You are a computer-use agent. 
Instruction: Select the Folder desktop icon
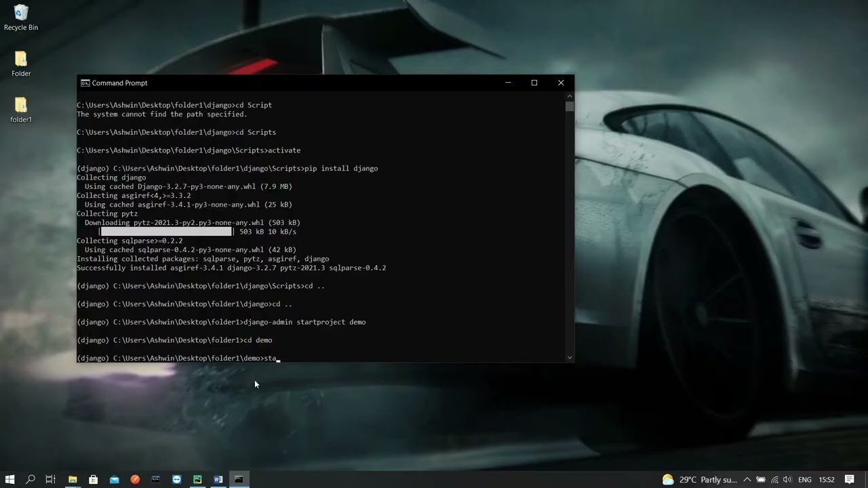[21, 64]
